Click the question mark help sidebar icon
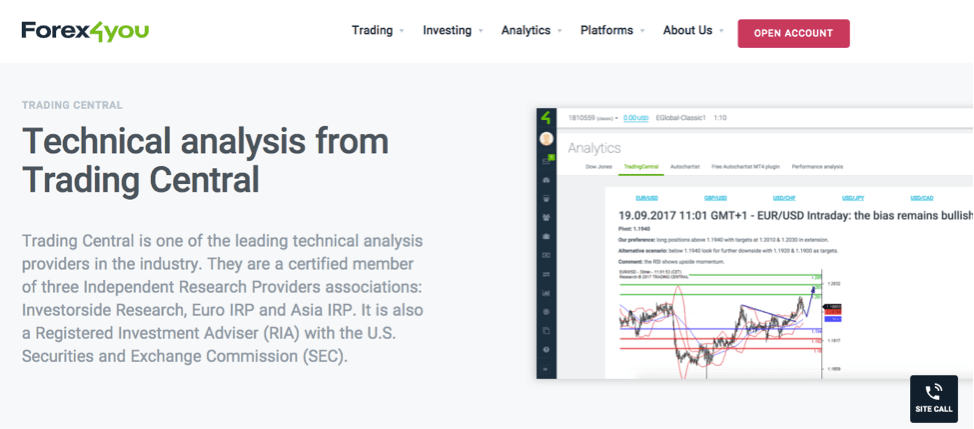 click(547, 350)
